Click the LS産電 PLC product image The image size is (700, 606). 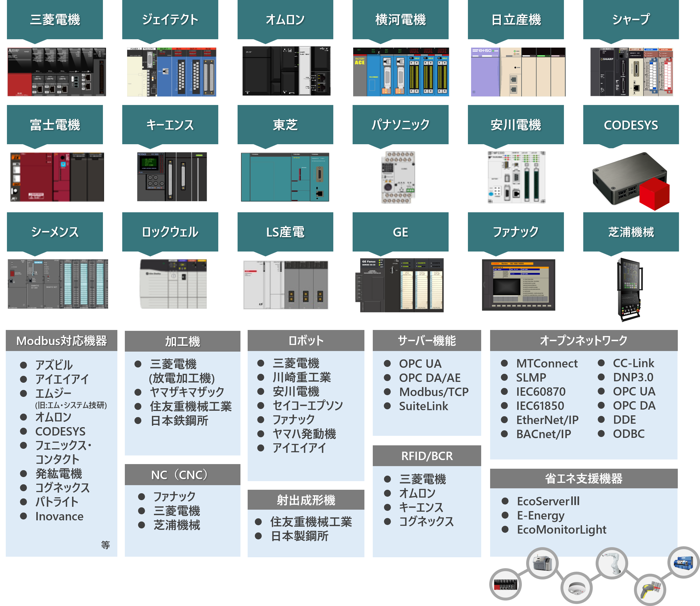pyautogui.click(x=286, y=284)
